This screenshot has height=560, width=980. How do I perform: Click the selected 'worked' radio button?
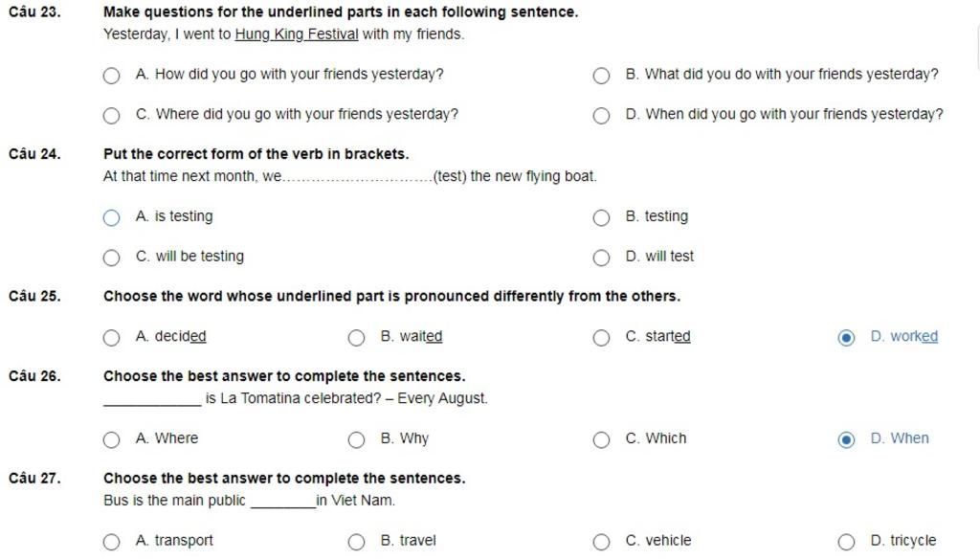(x=846, y=337)
